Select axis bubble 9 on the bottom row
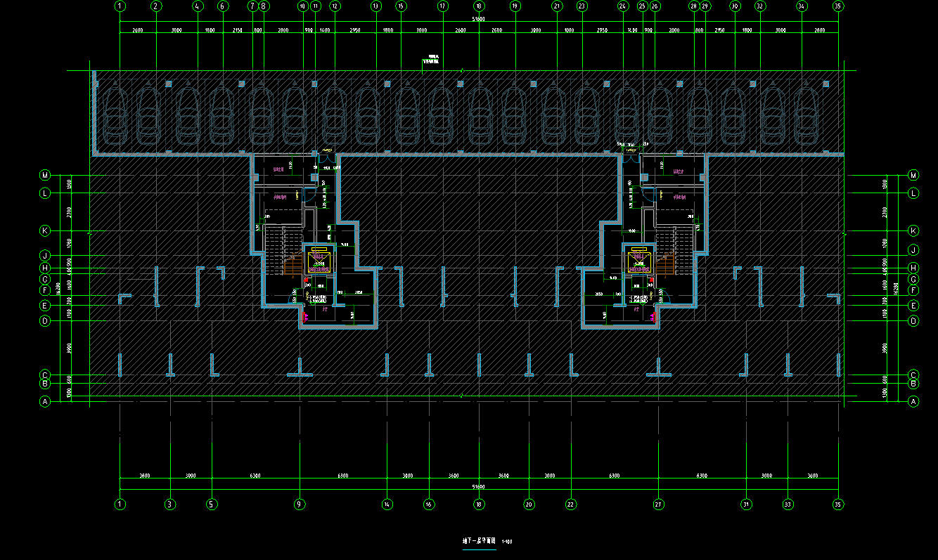Screen dimensions: 938x560 coord(300,504)
